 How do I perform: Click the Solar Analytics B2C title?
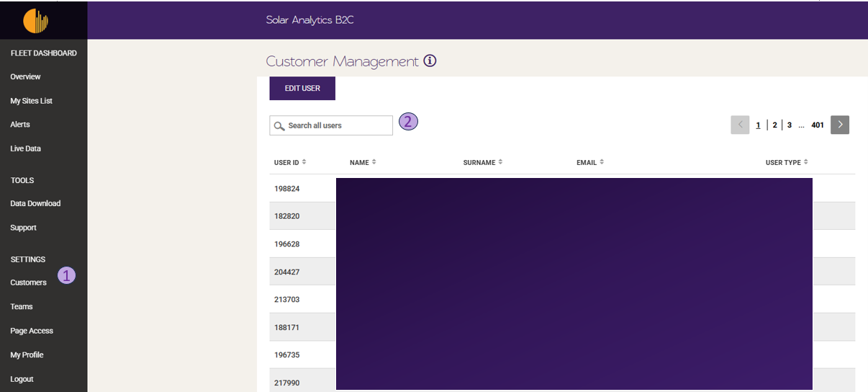[x=309, y=20]
